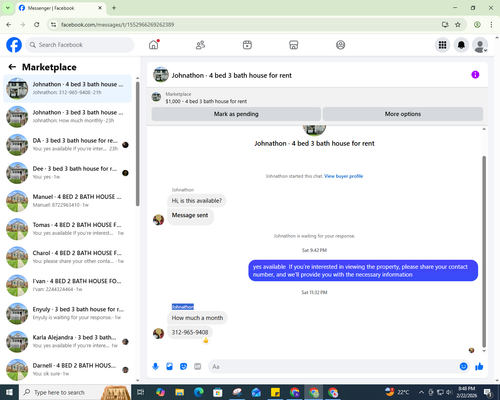Choose a GIF icon in composer
The image size is (500, 400).
[x=198, y=366]
